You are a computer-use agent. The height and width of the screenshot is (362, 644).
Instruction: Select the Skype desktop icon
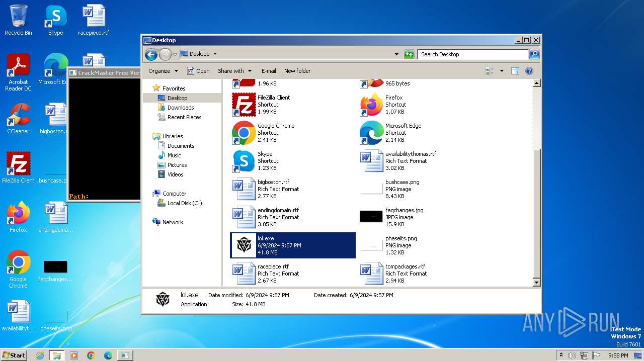click(55, 20)
